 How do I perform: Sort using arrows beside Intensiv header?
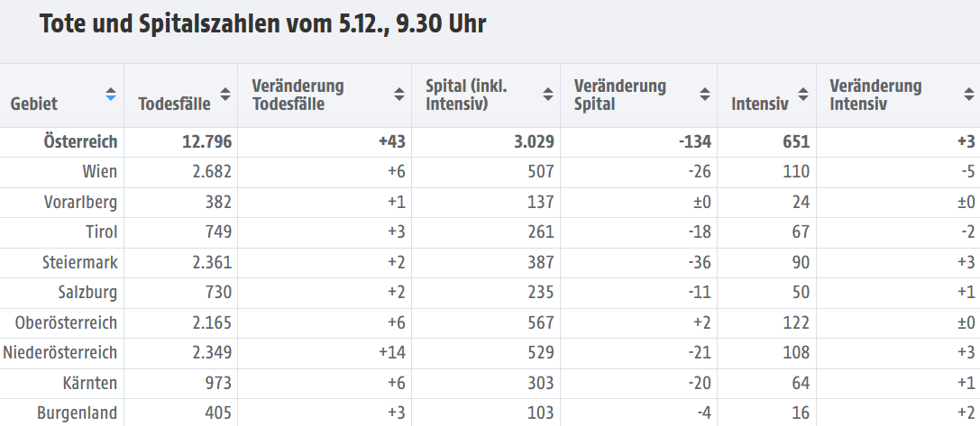804,95
